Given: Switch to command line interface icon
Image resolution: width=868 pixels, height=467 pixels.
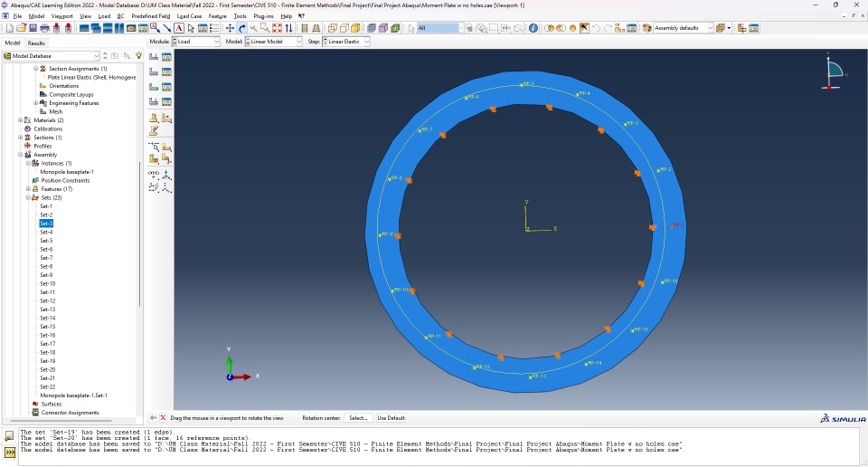Looking at the screenshot, I should [x=9, y=453].
